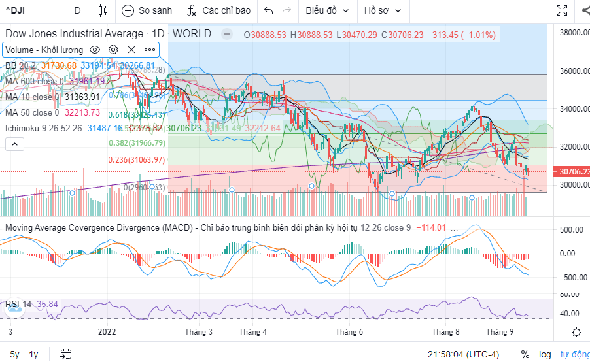The image size is (590, 364).
Task: Click the 2022 time axis label
Action: (x=107, y=332)
